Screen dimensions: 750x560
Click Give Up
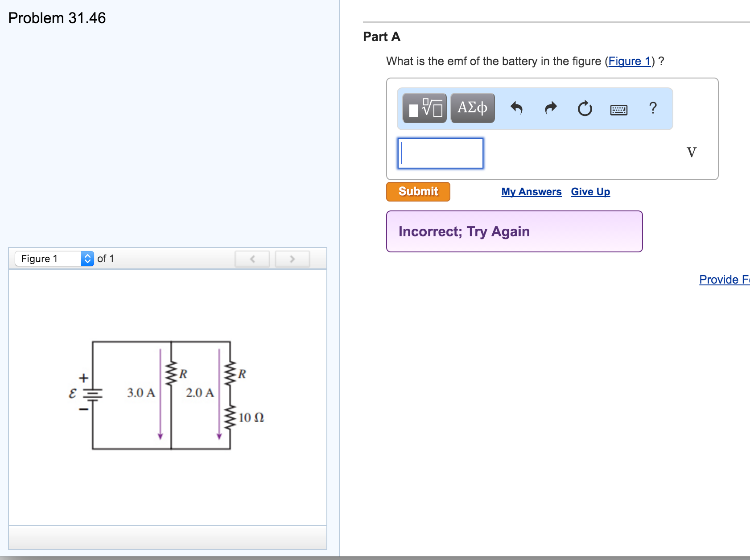pos(590,191)
